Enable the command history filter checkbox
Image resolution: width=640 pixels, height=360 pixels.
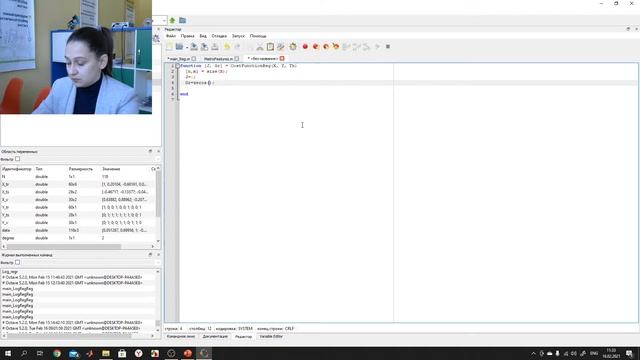pyautogui.click(x=18, y=262)
